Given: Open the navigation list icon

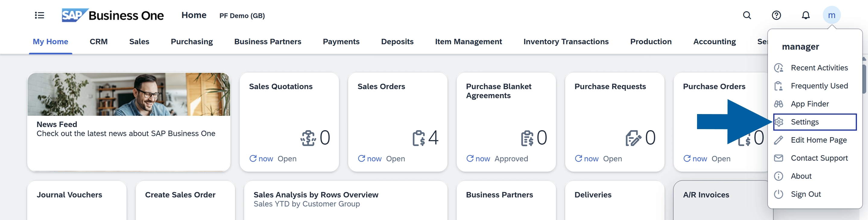Looking at the screenshot, I should (x=39, y=15).
